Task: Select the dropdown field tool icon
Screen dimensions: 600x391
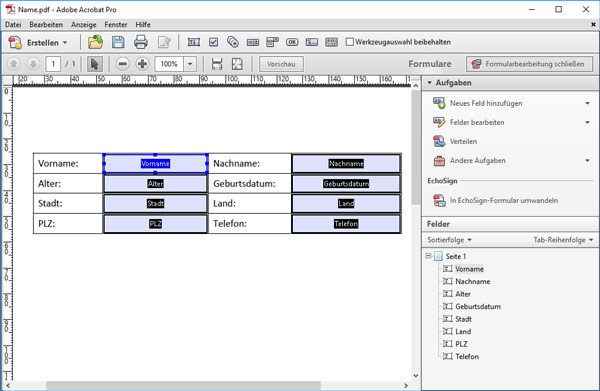Action: click(272, 42)
